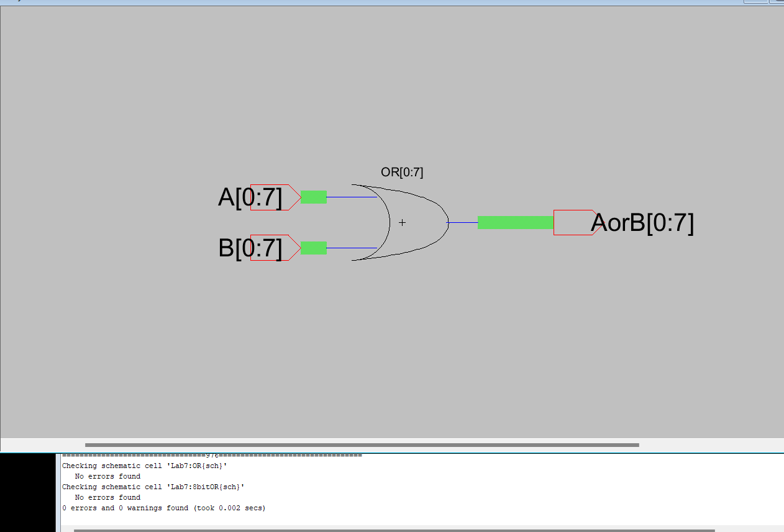Click the schematic canvas horizontal scrollbar
Image resolution: width=784 pixels, height=532 pixels.
point(362,445)
